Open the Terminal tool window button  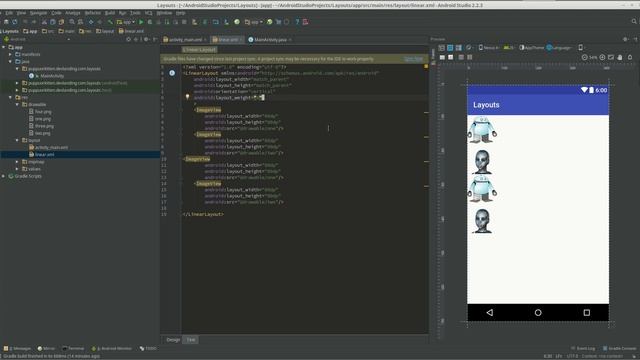[73, 349]
